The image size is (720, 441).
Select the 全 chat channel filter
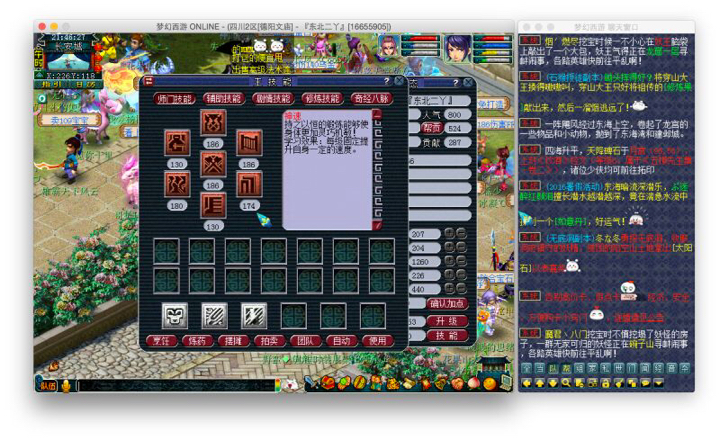pyautogui.click(x=526, y=368)
